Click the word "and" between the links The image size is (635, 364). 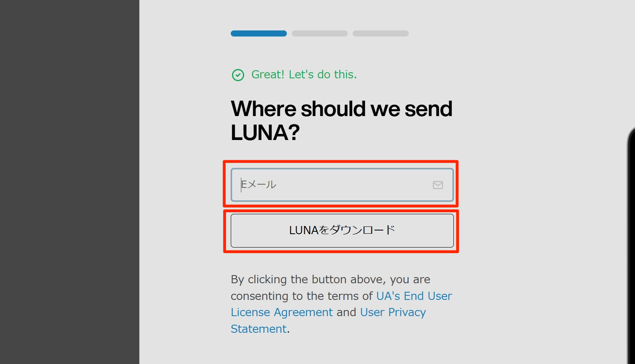(x=347, y=312)
